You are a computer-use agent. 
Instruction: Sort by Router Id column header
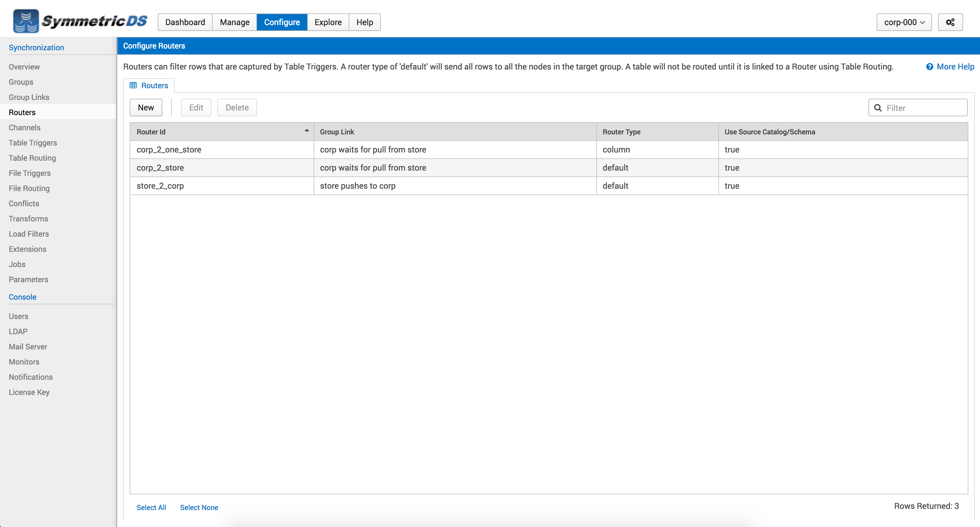point(222,132)
